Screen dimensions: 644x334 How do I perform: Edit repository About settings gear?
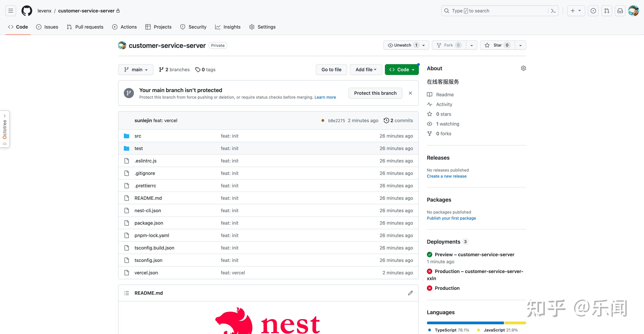tap(523, 68)
